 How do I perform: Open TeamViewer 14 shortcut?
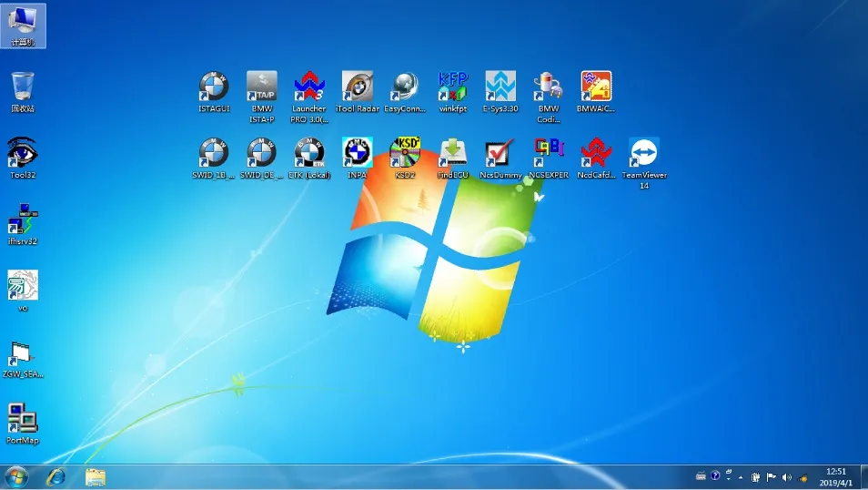[x=644, y=153]
